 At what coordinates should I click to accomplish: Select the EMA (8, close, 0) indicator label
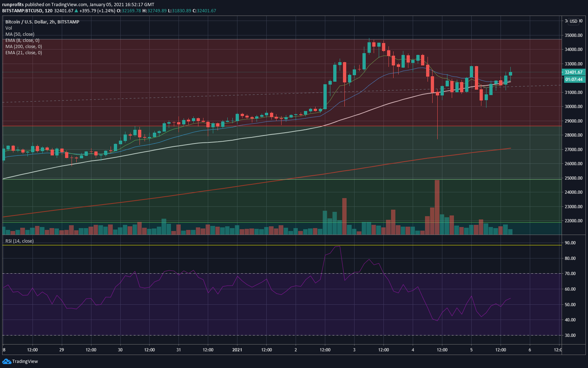(x=22, y=40)
